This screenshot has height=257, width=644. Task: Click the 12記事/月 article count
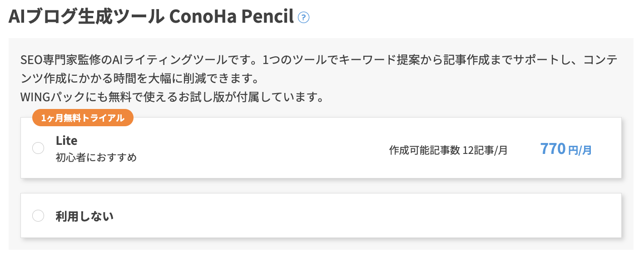tap(485, 150)
